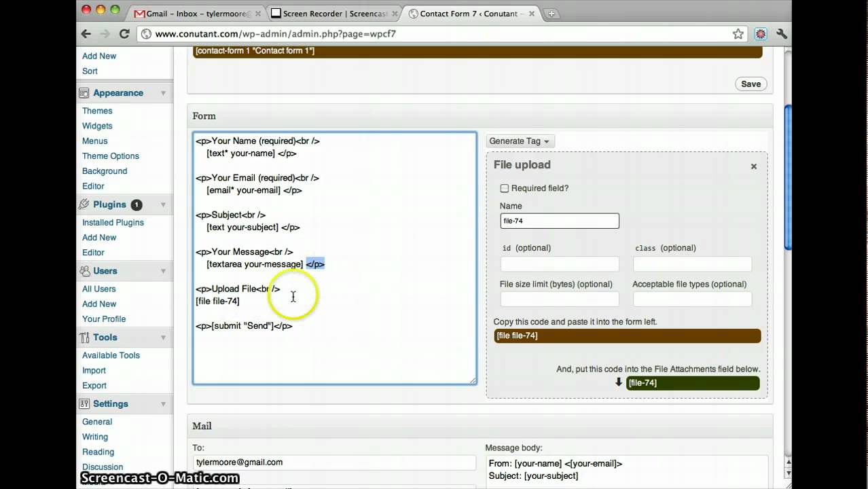This screenshot has height=489, width=868.
Task: Open Widgets in the sidebar
Action: (x=97, y=126)
